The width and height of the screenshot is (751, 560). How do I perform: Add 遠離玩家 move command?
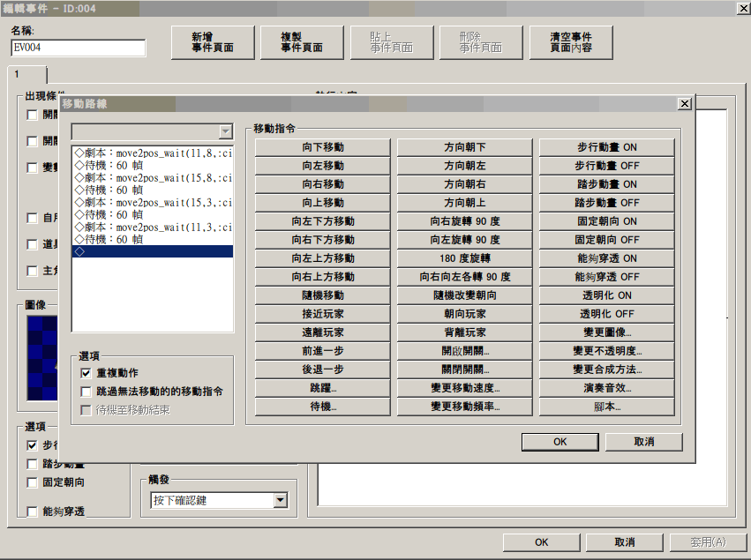323,332
